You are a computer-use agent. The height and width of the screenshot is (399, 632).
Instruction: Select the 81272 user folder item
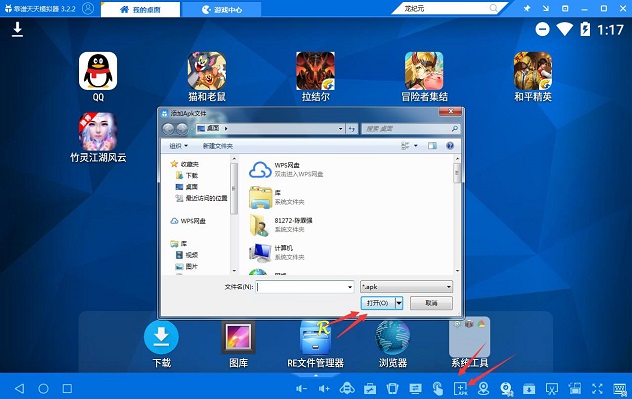tap(281, 224)
